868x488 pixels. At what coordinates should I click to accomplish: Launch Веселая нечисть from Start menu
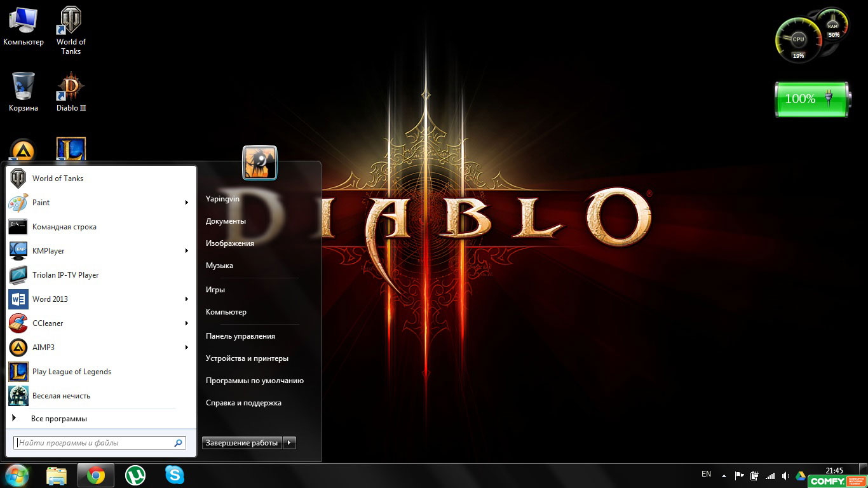tap(100, 396)
